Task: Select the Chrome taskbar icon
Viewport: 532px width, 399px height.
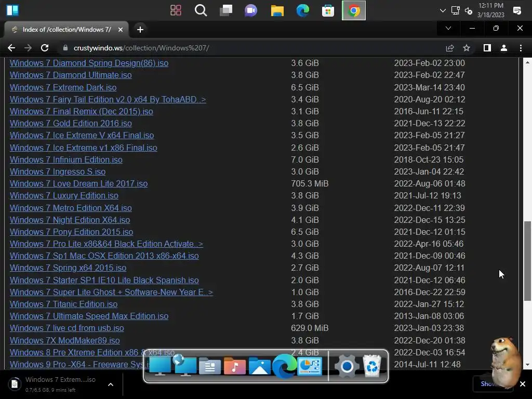Action: point(353,10)
